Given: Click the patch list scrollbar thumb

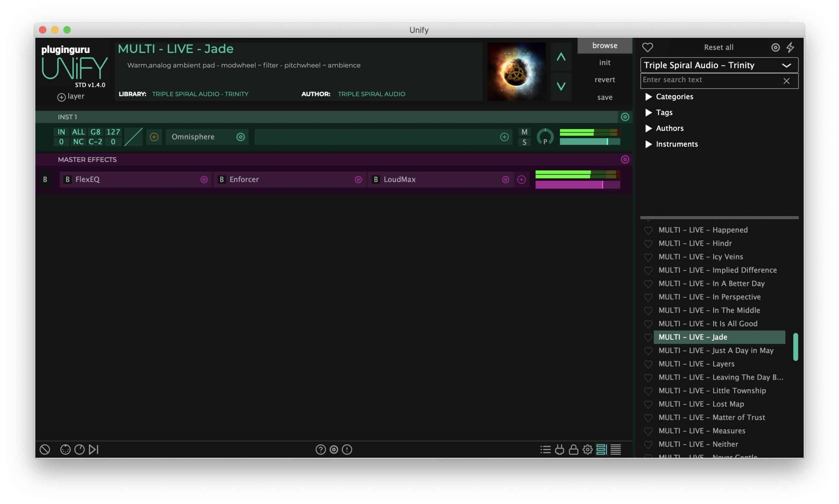Looking at the screenshot, I should 795,347.
